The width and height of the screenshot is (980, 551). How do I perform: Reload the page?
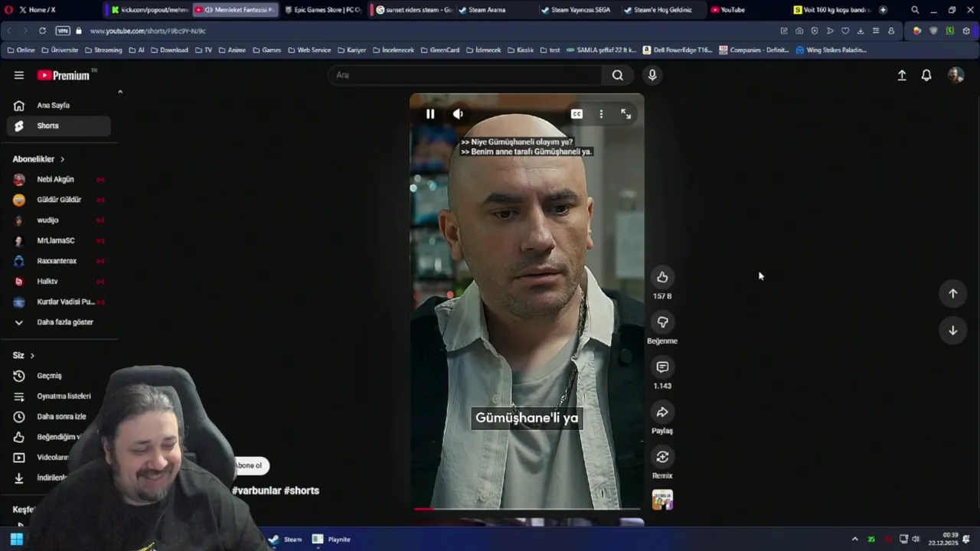[42, 31]
